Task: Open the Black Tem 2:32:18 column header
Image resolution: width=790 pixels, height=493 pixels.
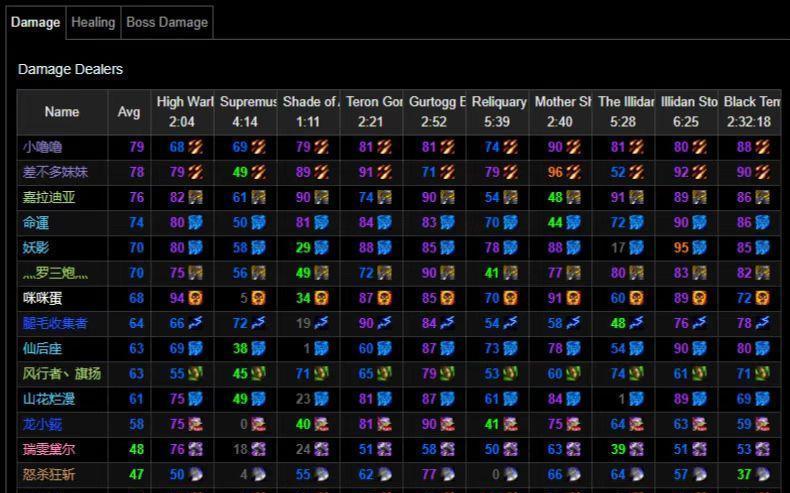Action: [x=750, y=112]
